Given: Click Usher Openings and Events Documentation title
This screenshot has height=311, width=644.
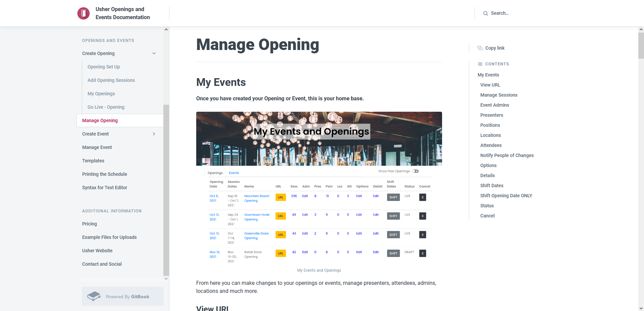Looking at the screenshot, I should point(123,13).
